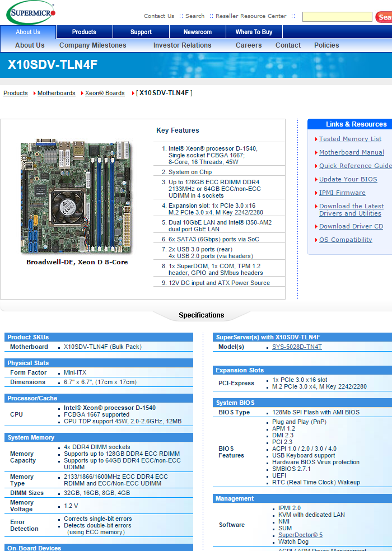The image size is (392, 551).
Task: Open the About Us main tab
Action: 28,32
